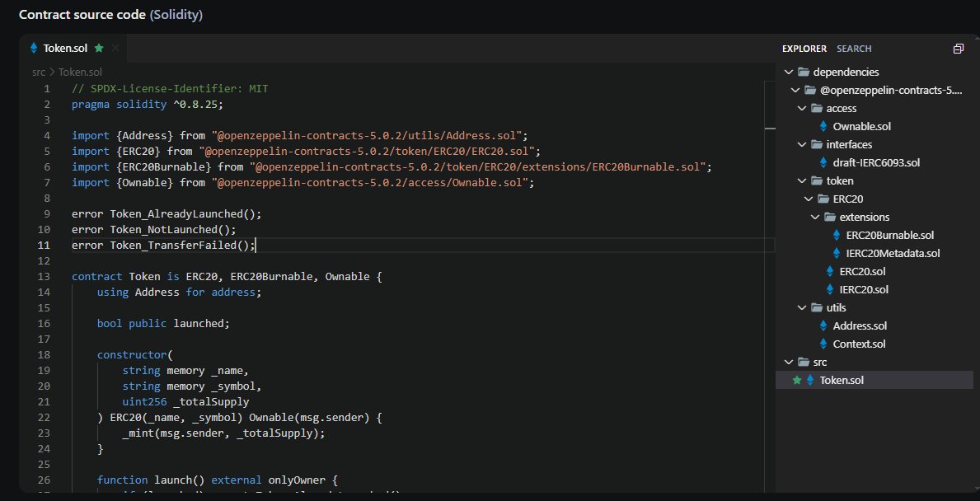
Task: Click the interfaces folder icon
Action: pyautogui.click(x=817, y=145)
